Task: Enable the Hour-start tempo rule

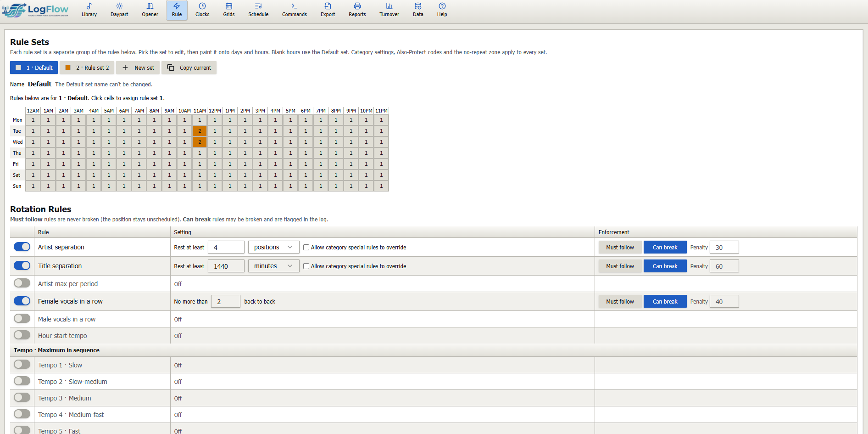Action: 22,335
